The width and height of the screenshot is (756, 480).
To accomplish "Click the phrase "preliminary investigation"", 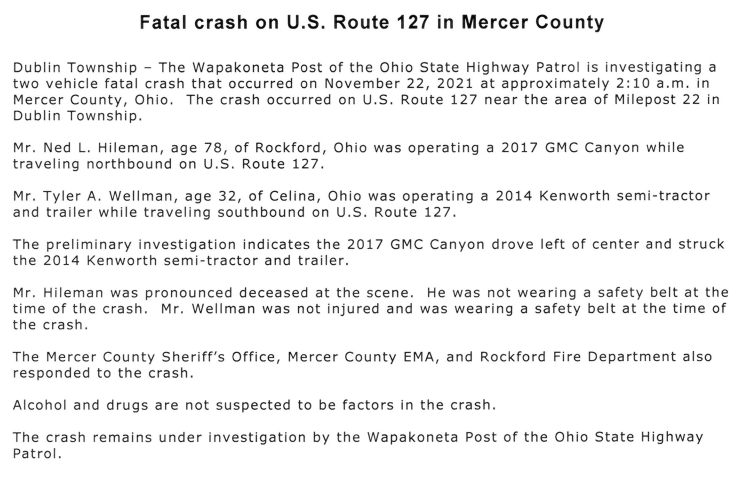I will pyautogui.click(x=135, y=243).
